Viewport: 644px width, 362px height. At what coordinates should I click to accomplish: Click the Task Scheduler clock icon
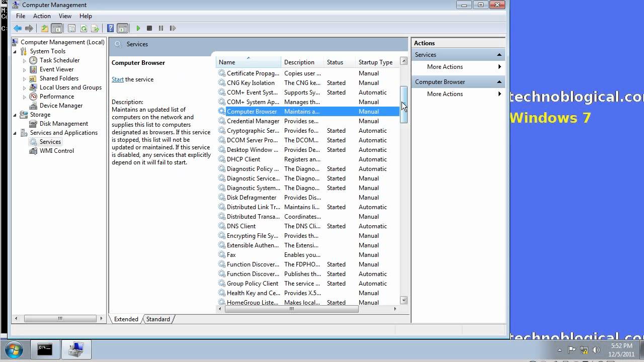point(33,60)
